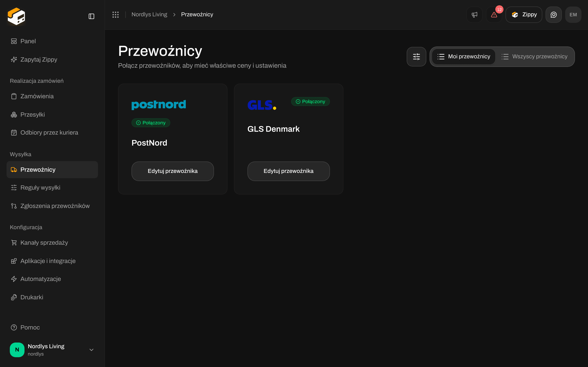The image size is (588, 367).
Task: Open the carrier filter settings icon
Action: [416, 56]
